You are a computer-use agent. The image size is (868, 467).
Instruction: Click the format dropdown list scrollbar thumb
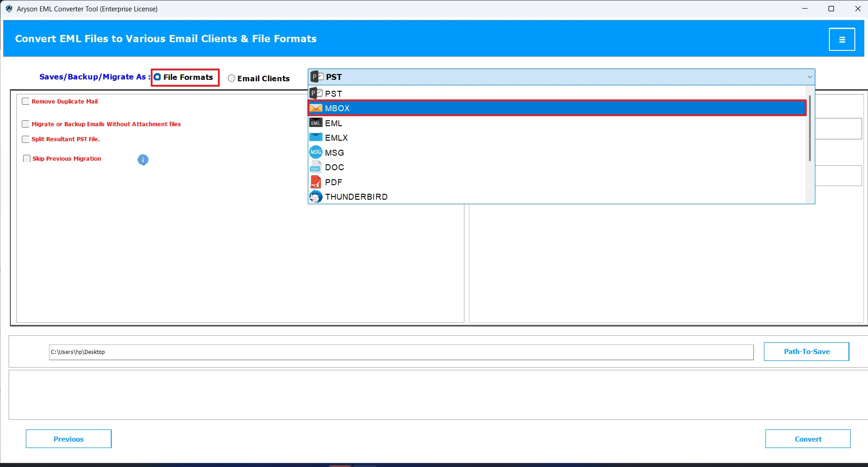pos(810,128)
